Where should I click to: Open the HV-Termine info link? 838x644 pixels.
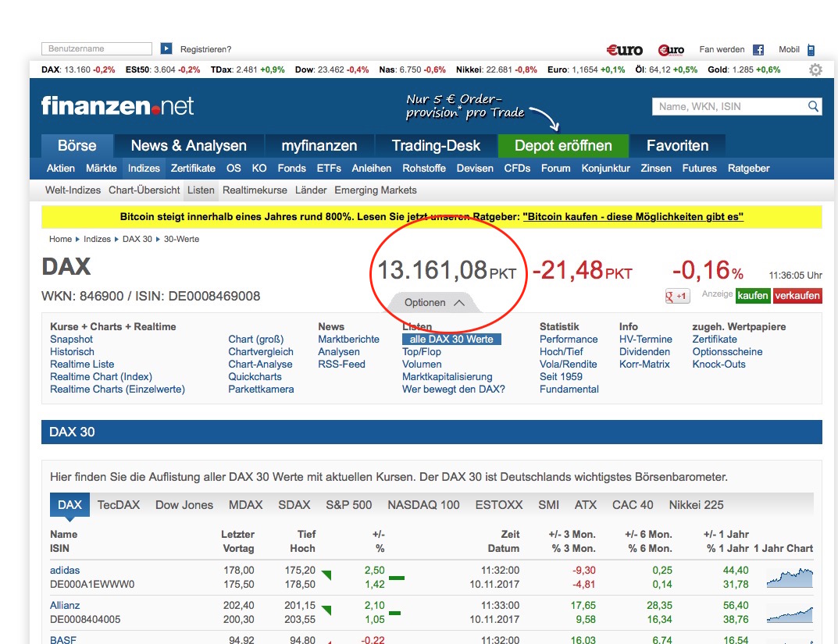click(646, 339)
